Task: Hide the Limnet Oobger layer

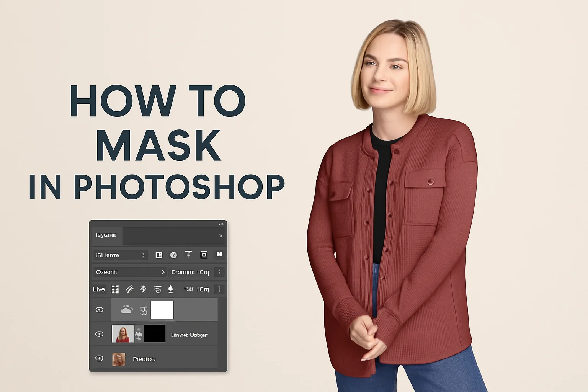Action: tap(100, 334)
